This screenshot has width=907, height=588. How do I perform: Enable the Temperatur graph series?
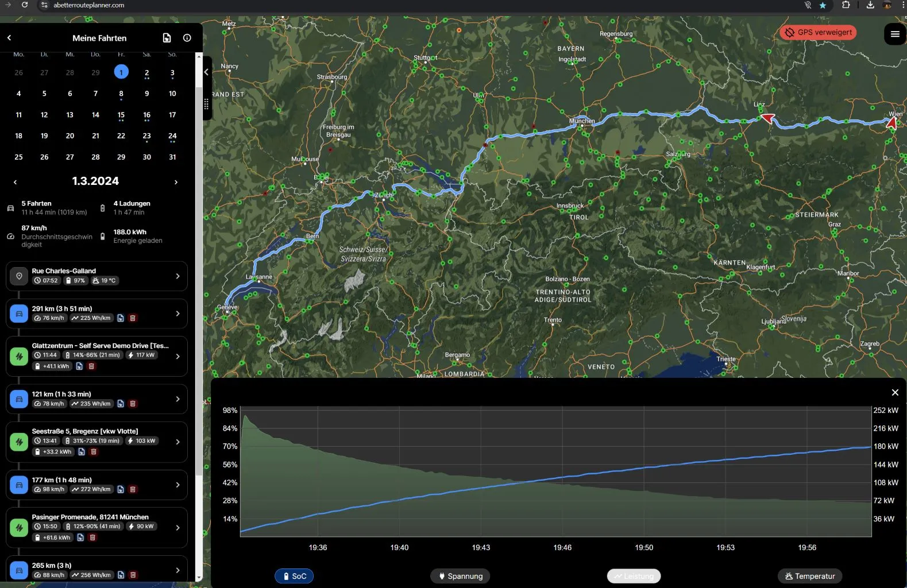pyautogui.click(x=809, y=576)
